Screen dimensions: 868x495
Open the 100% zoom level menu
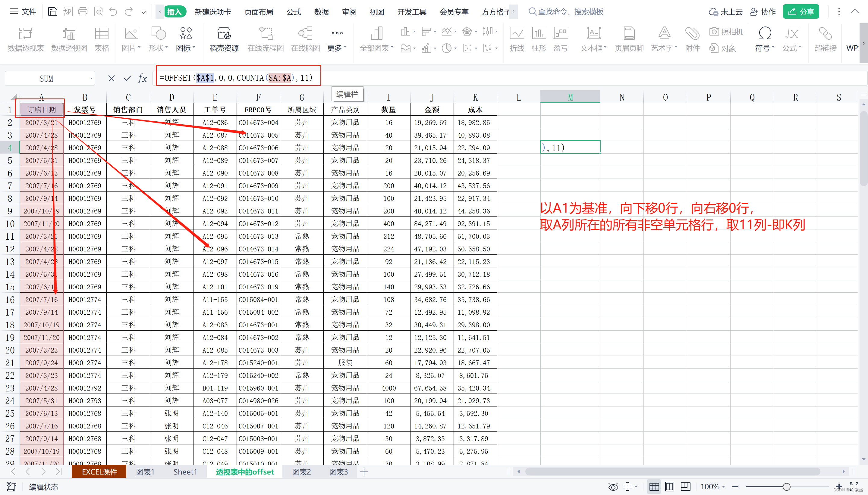pos(712,487)
